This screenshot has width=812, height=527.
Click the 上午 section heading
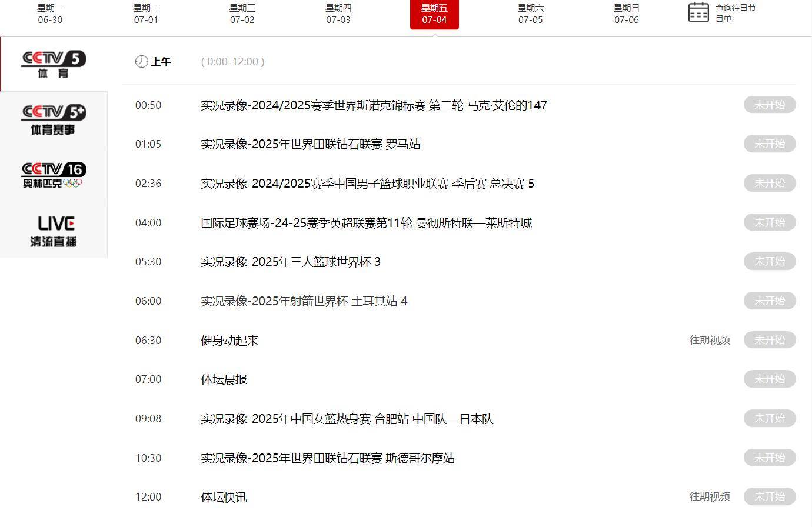click(161, 62)
